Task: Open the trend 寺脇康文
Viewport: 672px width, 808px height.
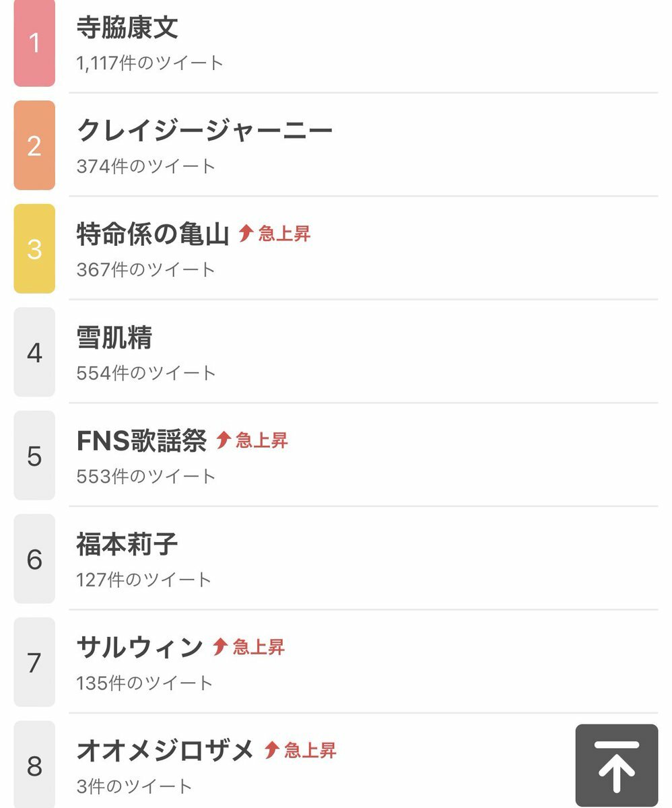Action: pos(127,28)
